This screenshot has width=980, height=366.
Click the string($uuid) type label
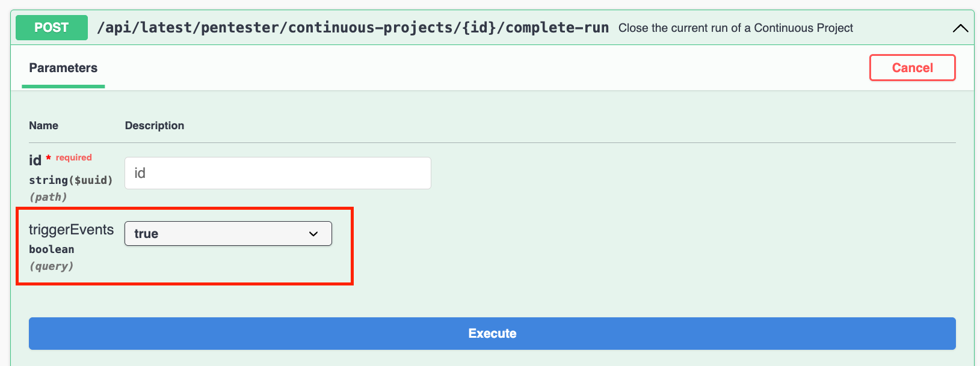click(70, 180)
